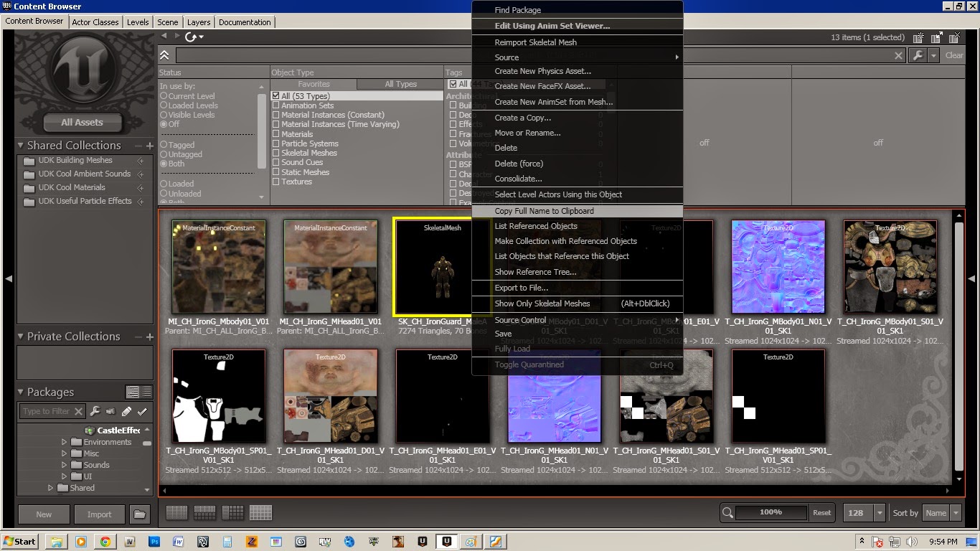The height and width of the screenshot is (551, 980).
Task: Expand the Environments folder
Action: pyautogui.click(x=64, y=442)
